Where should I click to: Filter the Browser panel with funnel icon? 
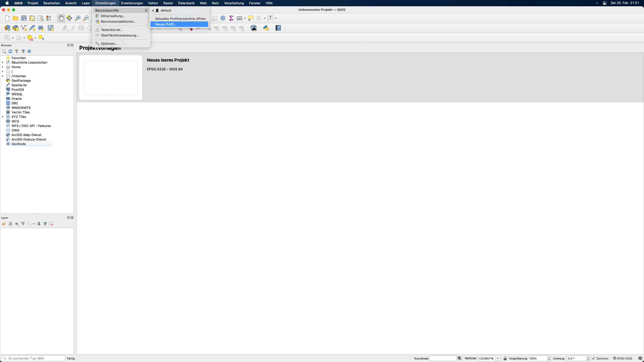pyautogui.click(x=17, y=51)
